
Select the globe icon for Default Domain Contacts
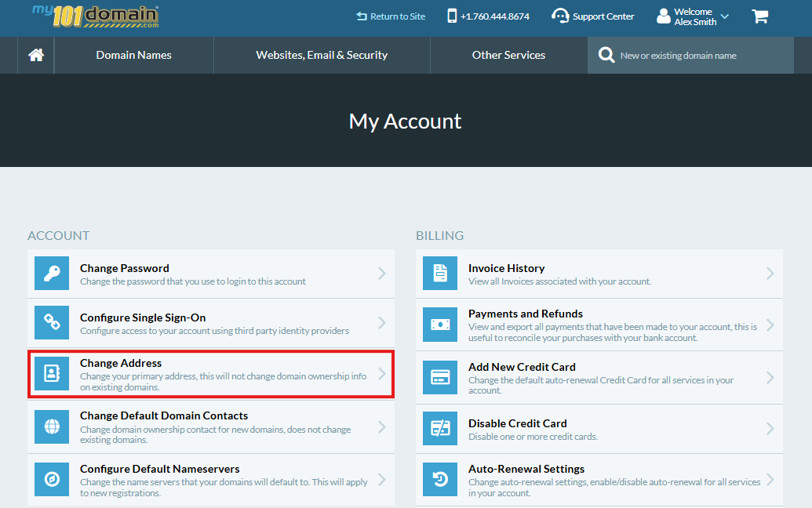pyautogui.click(x=51, y=427)
